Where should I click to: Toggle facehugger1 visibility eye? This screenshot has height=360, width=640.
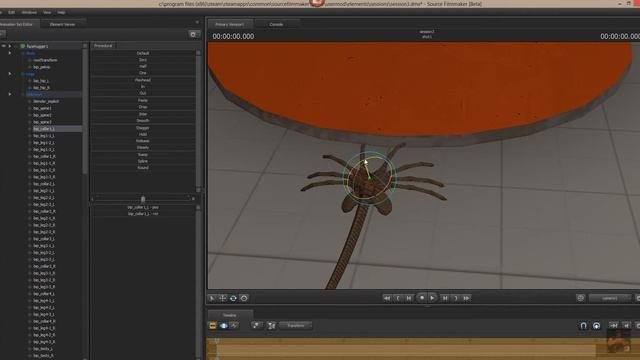click(4, 46)
